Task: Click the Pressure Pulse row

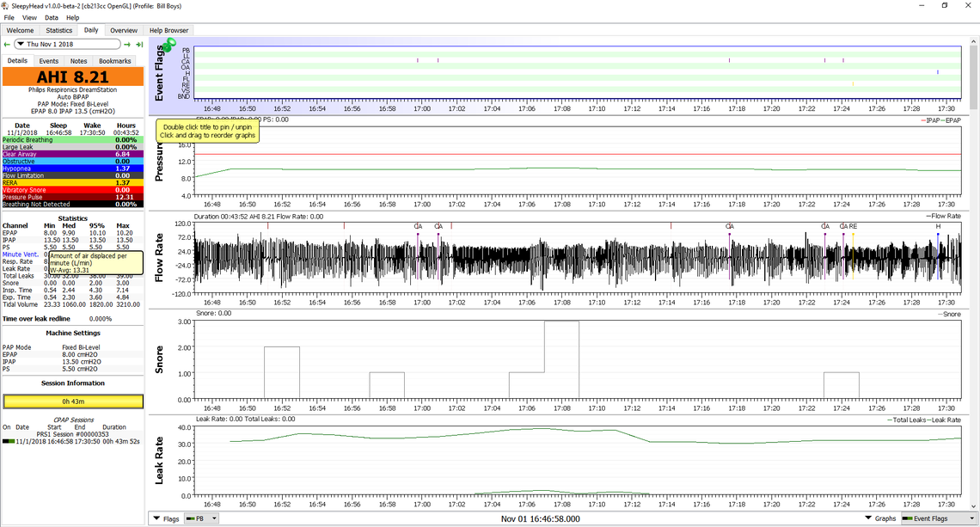Action: click(x=72, y=197)
